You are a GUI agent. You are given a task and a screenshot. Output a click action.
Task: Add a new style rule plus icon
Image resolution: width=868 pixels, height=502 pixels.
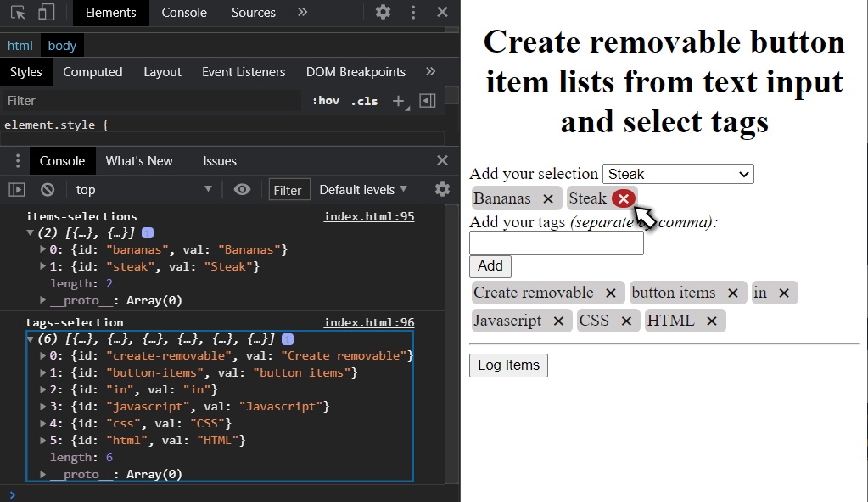pyautogui.click(x=398, y=101)
